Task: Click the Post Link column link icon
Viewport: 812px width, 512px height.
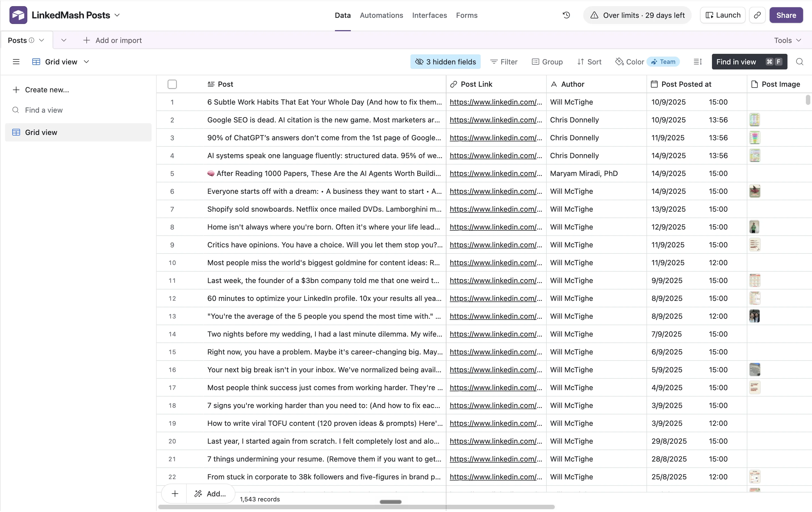Action: click(x=454, y=84)
